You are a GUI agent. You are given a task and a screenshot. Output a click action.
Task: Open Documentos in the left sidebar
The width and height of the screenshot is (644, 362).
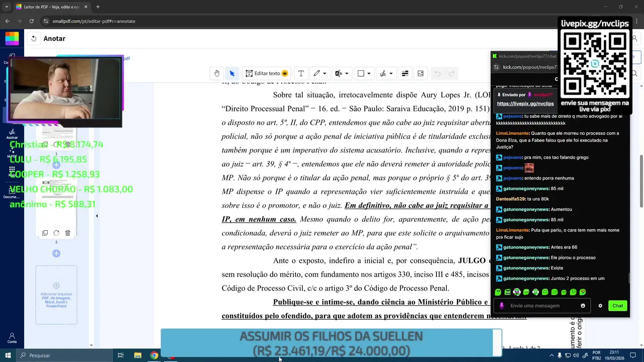[12, 192]
